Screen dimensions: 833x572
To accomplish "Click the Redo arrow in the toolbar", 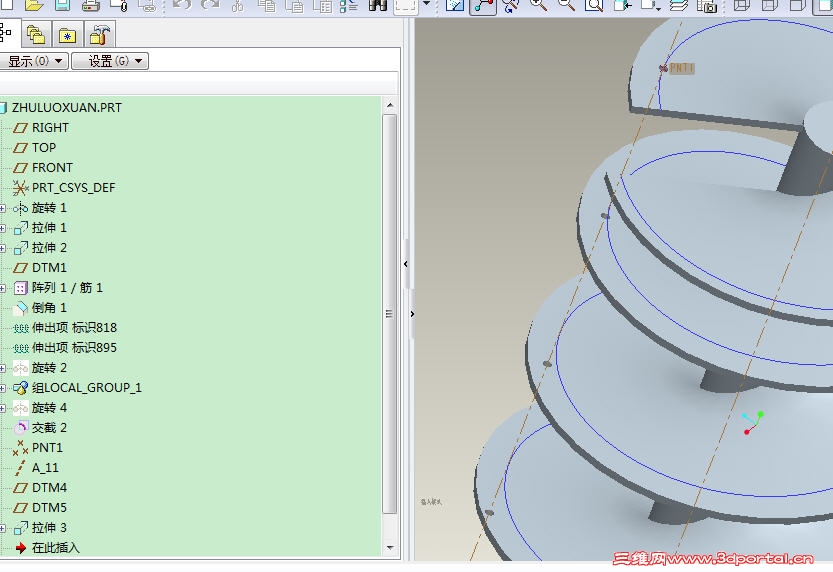I will [x=210, y=5].
